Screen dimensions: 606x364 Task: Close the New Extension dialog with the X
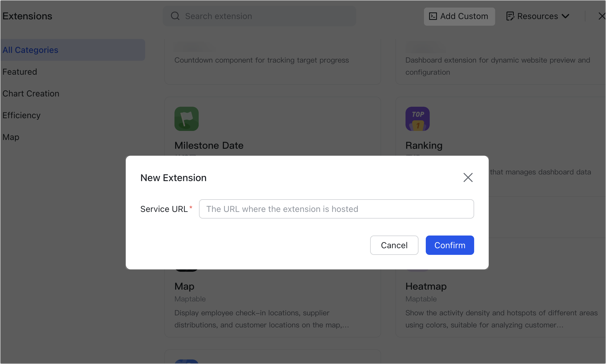coord(468,177)
